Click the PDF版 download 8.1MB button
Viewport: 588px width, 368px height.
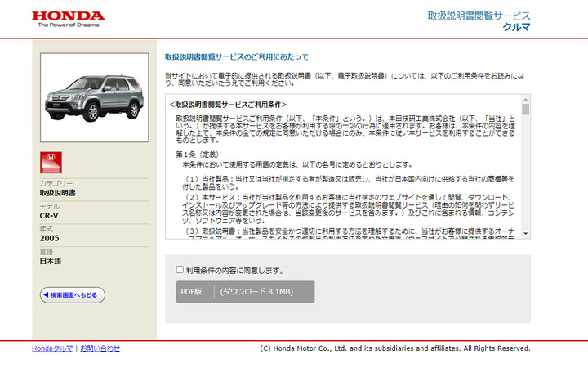point(245,292)
